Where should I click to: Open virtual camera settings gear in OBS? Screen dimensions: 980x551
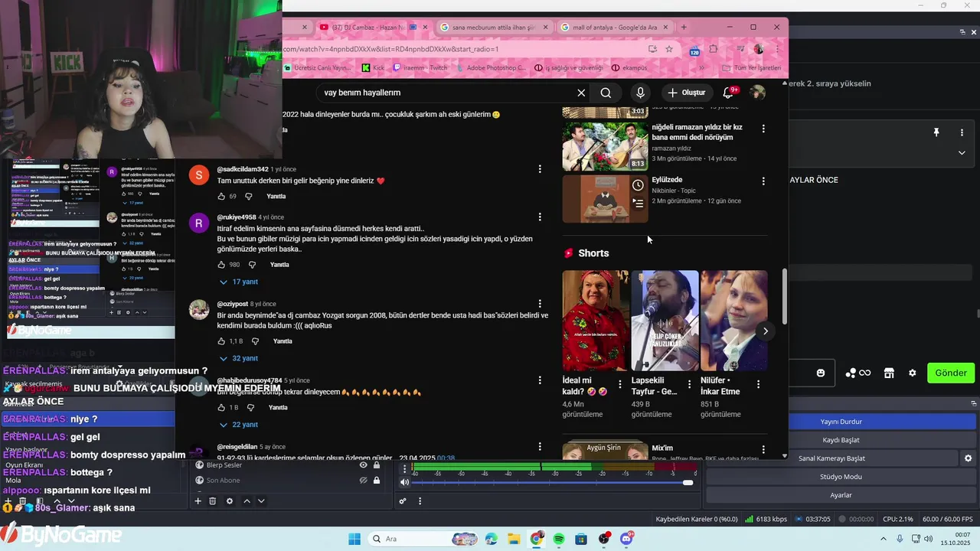pyautogui.click(x=968, y=458)
